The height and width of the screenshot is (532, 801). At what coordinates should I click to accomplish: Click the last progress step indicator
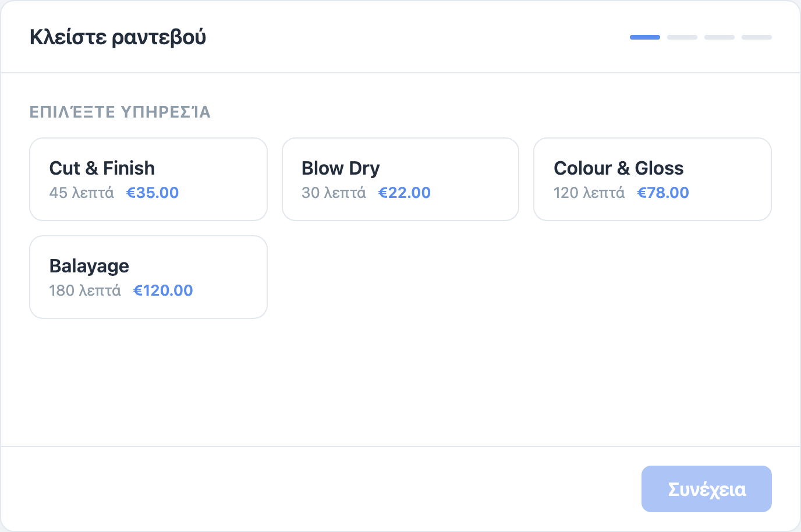click(x=757, y=37)
